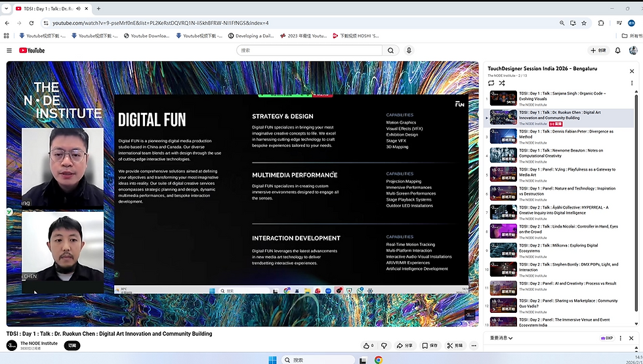The width and height of the screenshot is (643, 364).
Task: Expand the live chat 重要消息 dropdown
Action: click(x=501, y=338)
